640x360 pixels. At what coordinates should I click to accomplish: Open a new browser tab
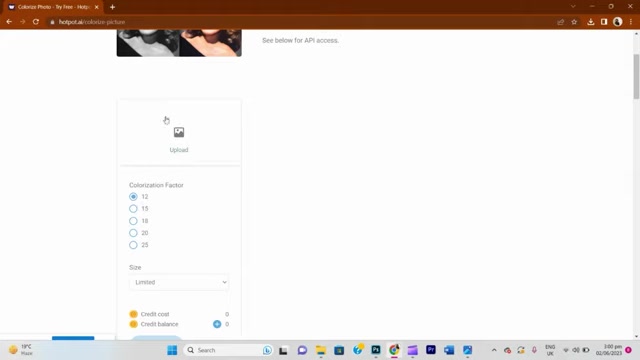[112, 7]
